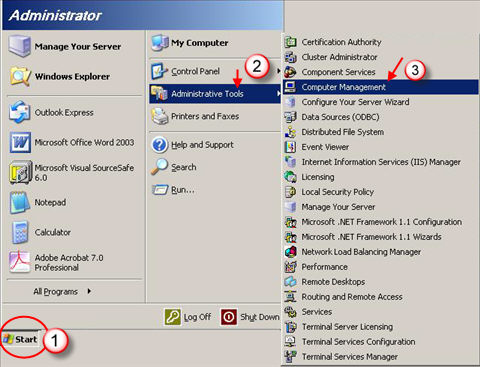Click the Manage Your Server icon
Image resolution: width=480 pixels, height=367 pixels.
tap(20, 46)
